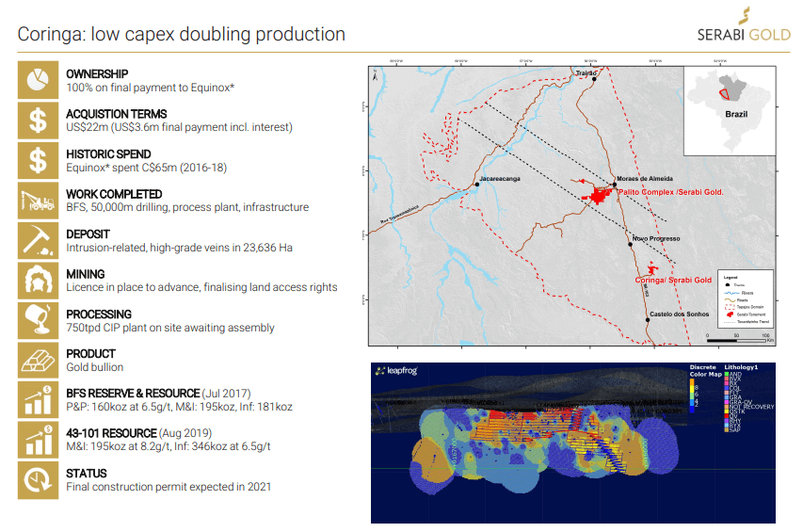803x532 pixels.
Task: Click the Castelo dos Sonhos town dot
Action: pyautogui.click(x=648, y=320)
